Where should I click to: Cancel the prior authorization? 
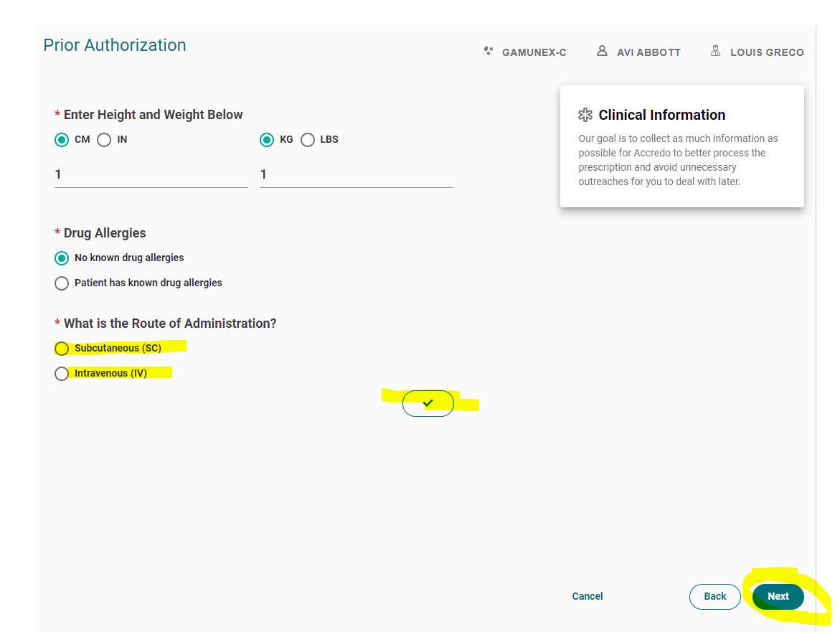(x=587, y=596)
